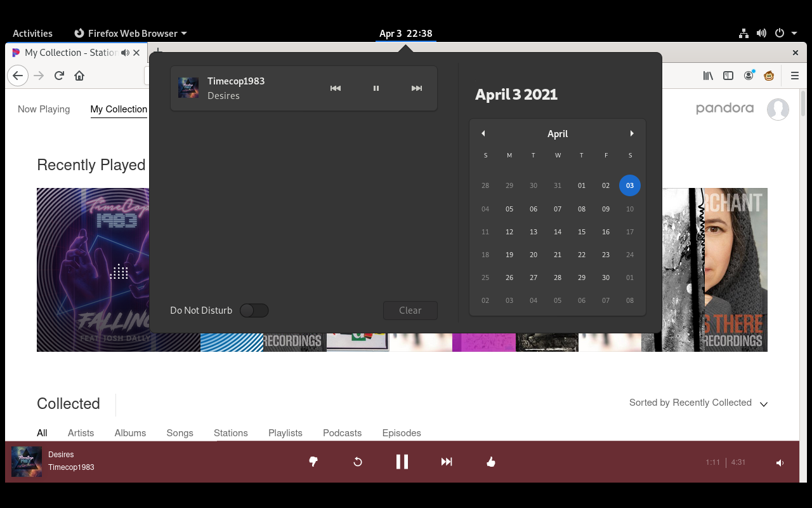Close the Firefox window
The image size is (812, 508).
[796, 53]
